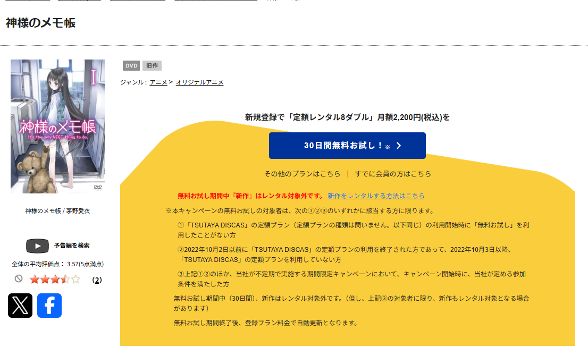588x364 pixels.
Task: Click the caption 神様のメモ帳 / 茅野愛衣
Action: [57, 211]
